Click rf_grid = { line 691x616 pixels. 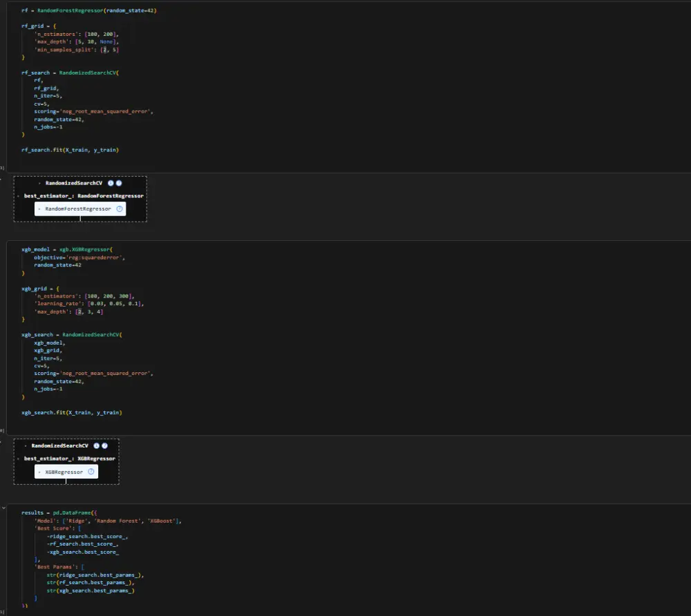point(39,26)
